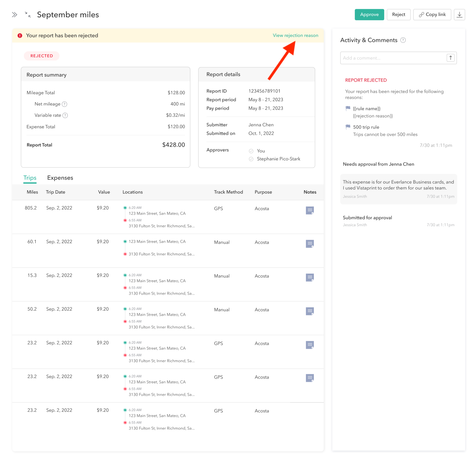Viewport: 476px width, 472px height.
Task: Switch to the Expenses tab
Action: [60, 178]
